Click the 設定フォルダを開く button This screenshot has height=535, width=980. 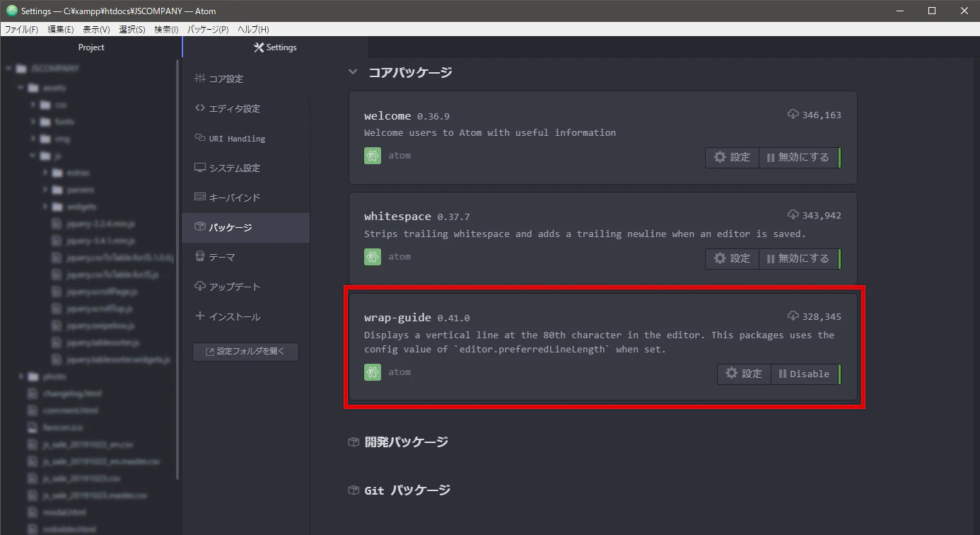tap(245, 352)
